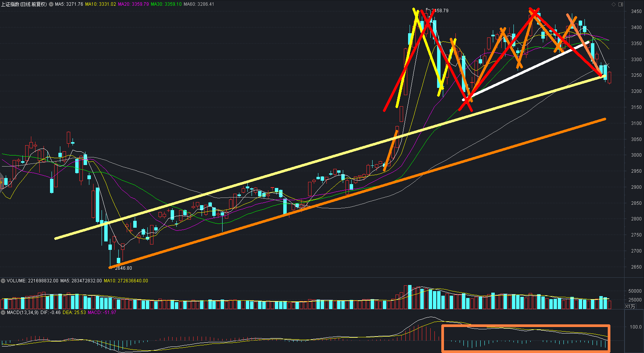
Task: Select the MA20: 3359.79 label
Action: point(133,4)
